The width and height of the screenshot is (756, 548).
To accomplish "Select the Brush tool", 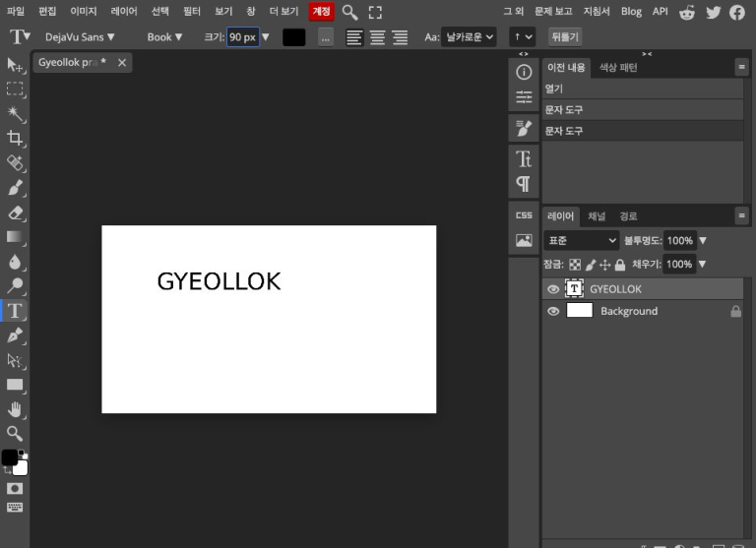I will pos(15,188).
